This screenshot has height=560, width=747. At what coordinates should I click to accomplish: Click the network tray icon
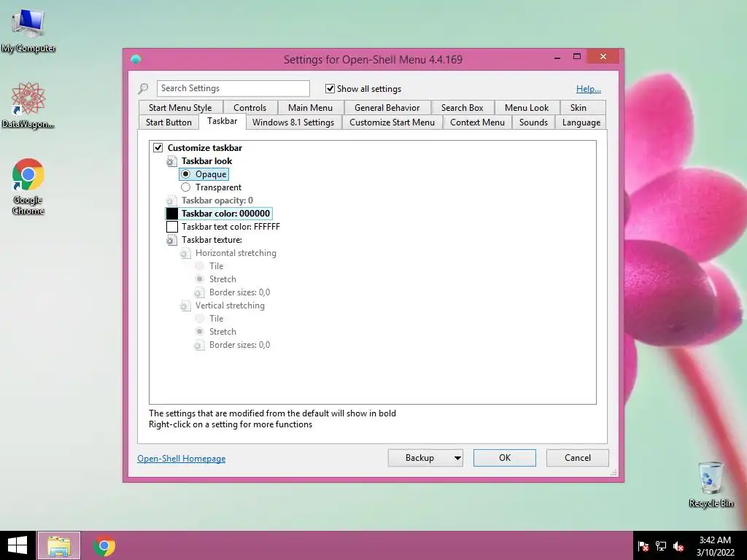(661, 546)
